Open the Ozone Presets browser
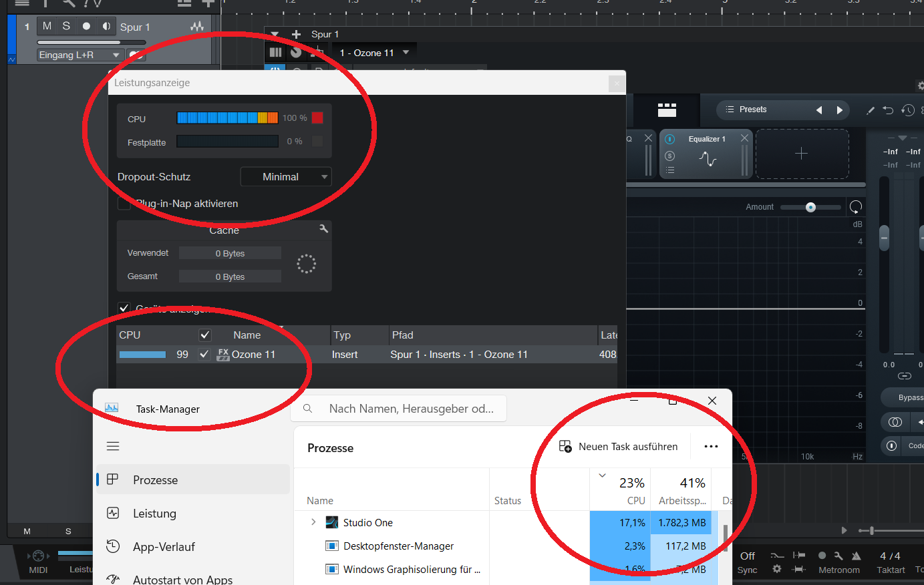 (753, 110)
